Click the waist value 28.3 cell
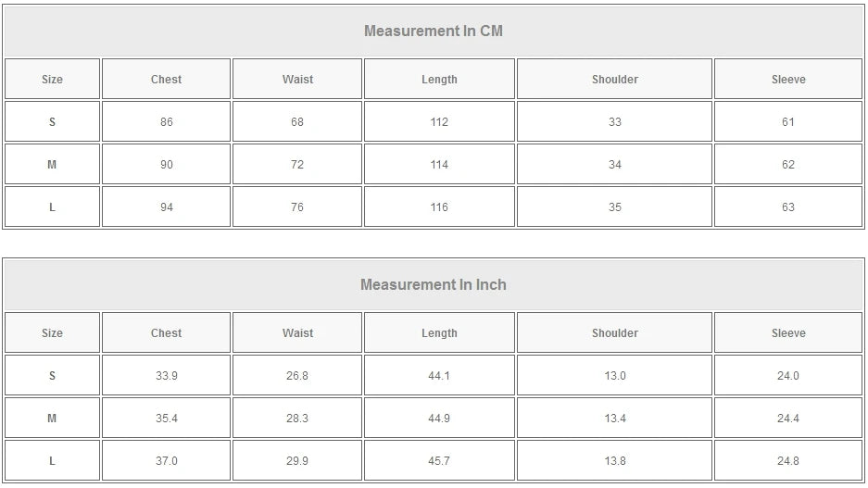Image resolution: width=868 pixels, height=488 pixels. tap(297, 419)
